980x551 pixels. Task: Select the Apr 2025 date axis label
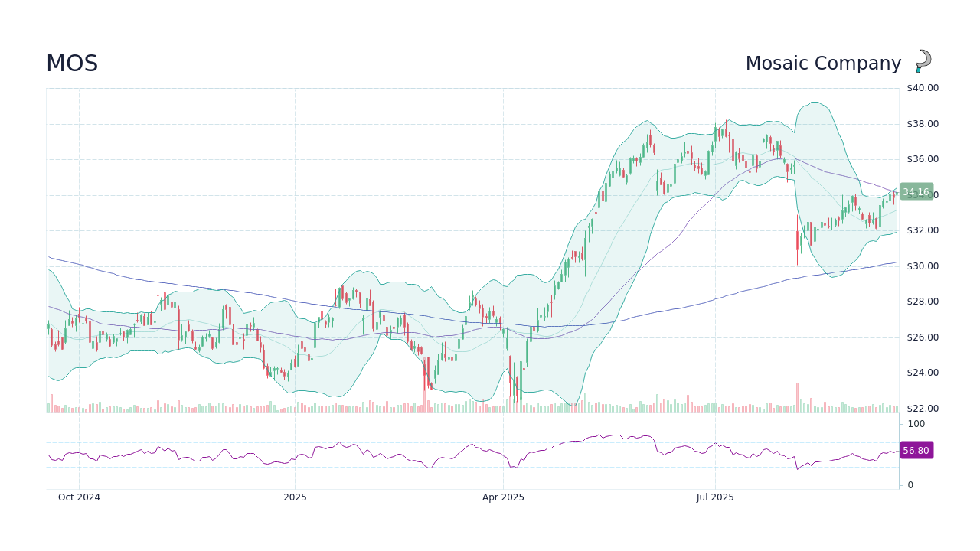pyautogui.click(x=504, y=497)
